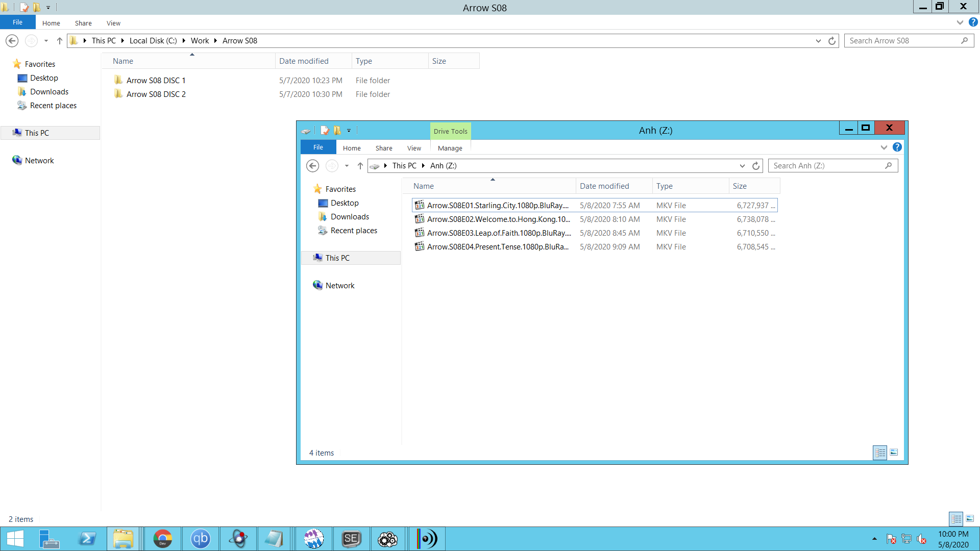Select Arrow.S08E01.Starling.City MKV file

point(595,206)
